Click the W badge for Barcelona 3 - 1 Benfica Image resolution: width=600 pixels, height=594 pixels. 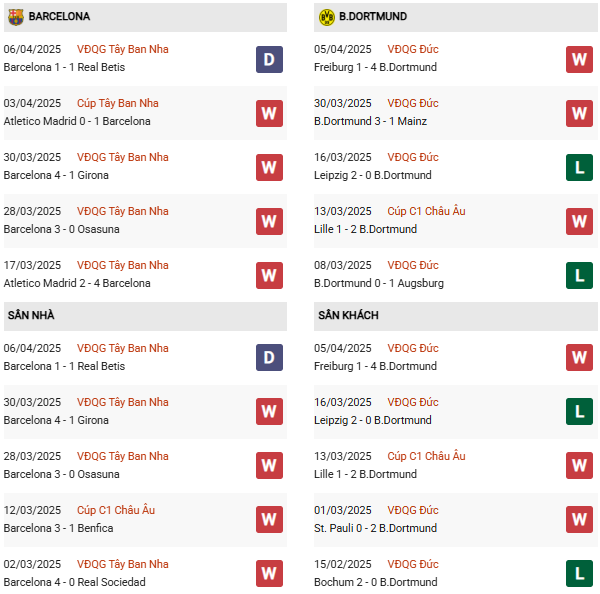269,520
